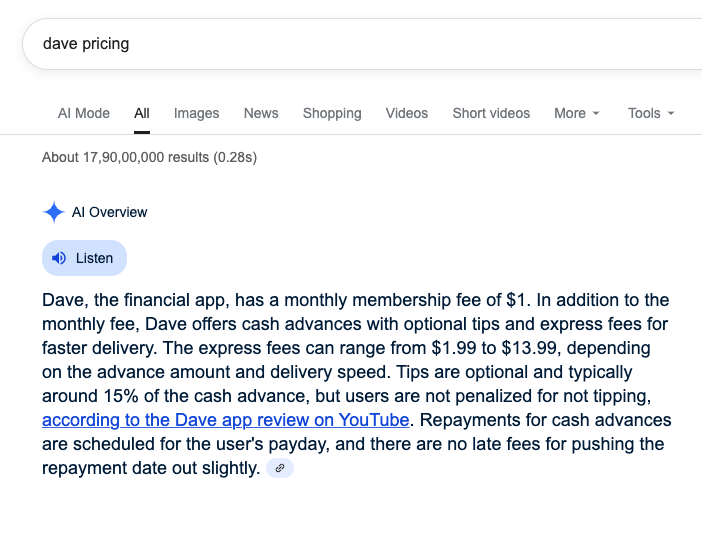Click the source link chip icon
Viewport: 702px width, 538px height.
280,468
